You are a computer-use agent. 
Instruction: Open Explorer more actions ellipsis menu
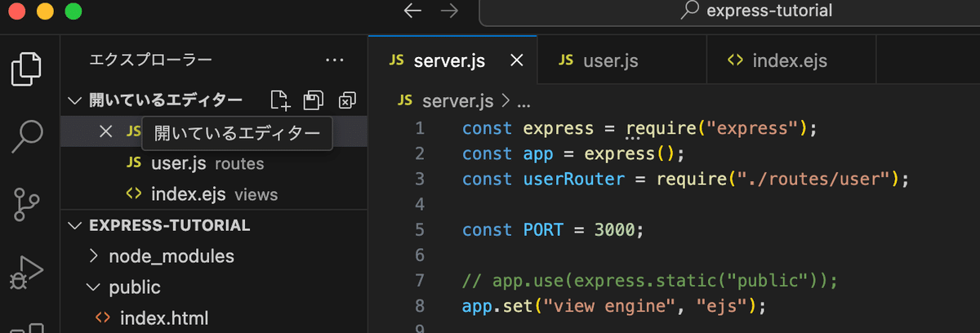tap(335, 60)
